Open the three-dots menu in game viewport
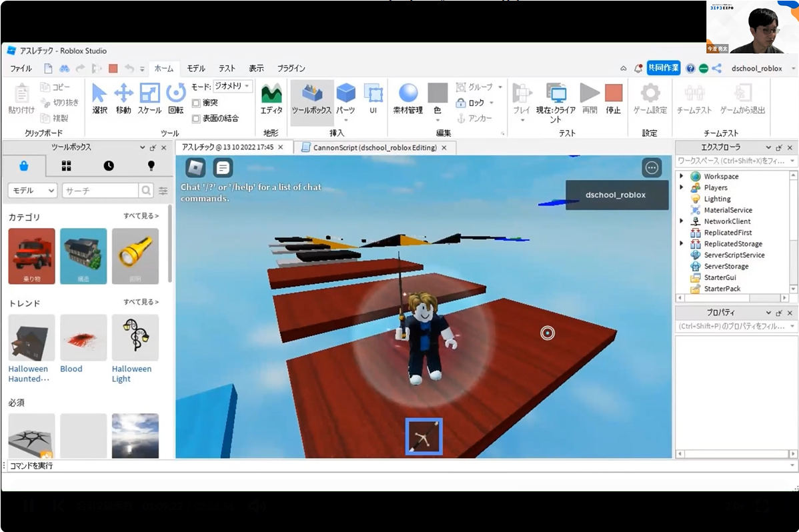 tap(652, 167)
